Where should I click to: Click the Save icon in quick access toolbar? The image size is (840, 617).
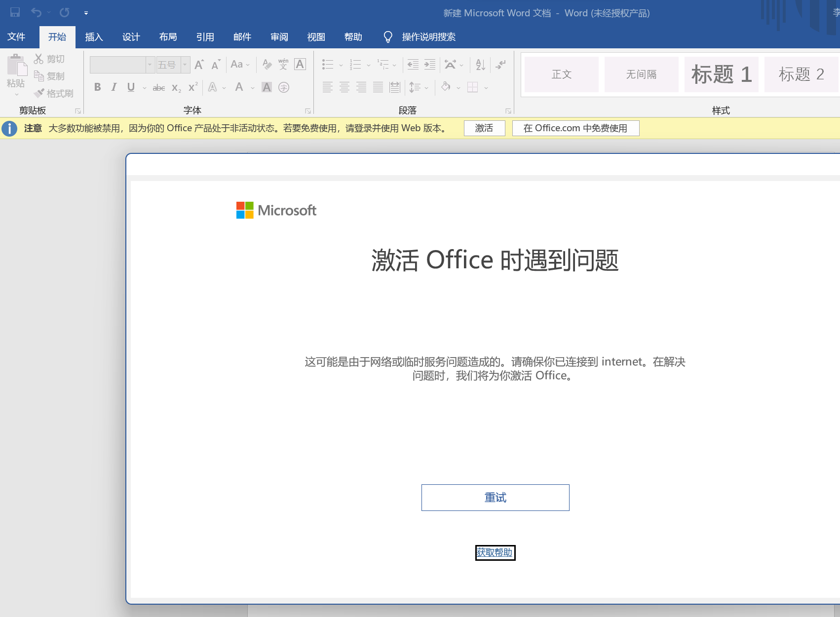(x=15, y=12)
